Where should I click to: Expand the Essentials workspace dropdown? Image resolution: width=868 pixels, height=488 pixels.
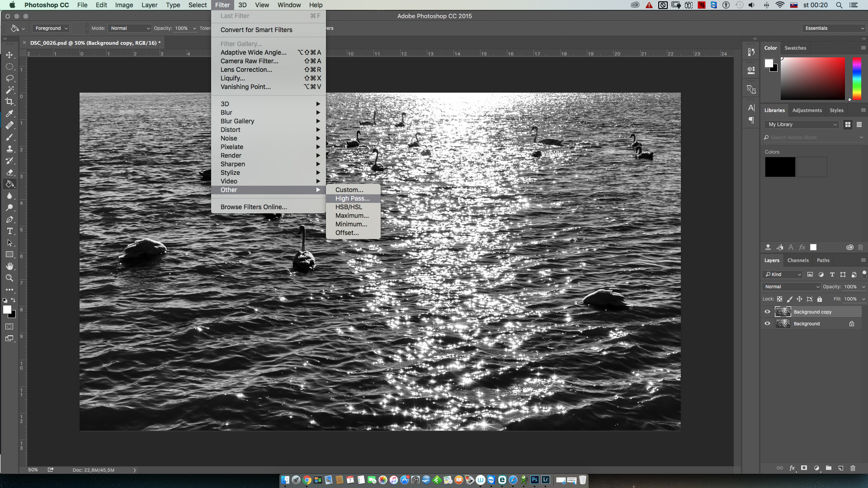coord(834,28)
